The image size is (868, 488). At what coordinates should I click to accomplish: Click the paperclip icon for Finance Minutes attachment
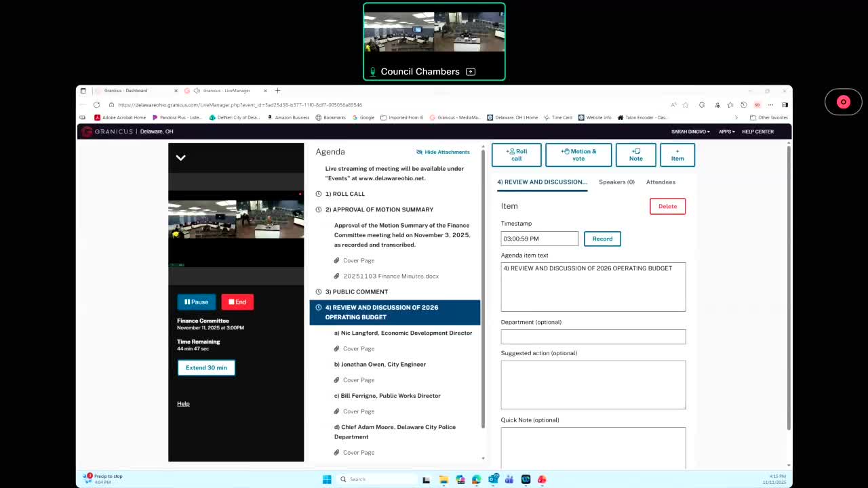pyautogui.click(x=337, y=277)
